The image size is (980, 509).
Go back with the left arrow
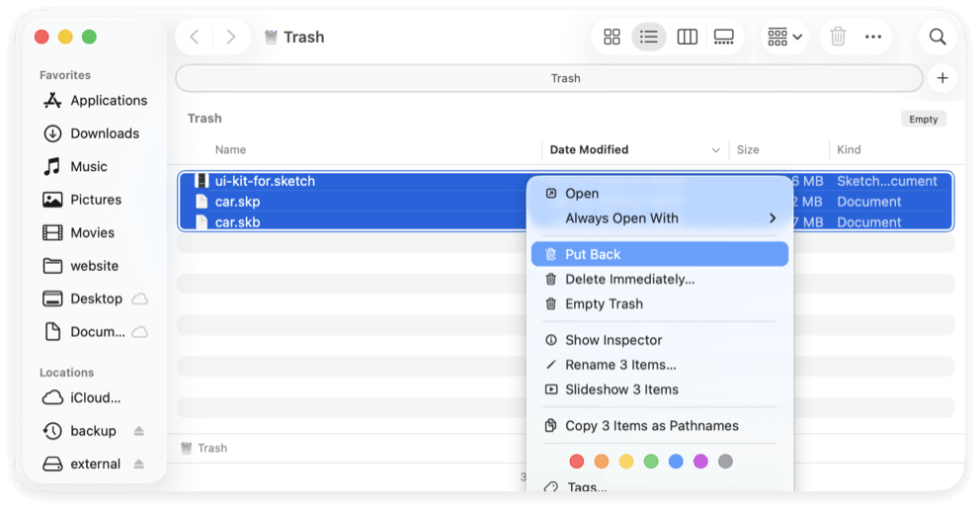195,37
